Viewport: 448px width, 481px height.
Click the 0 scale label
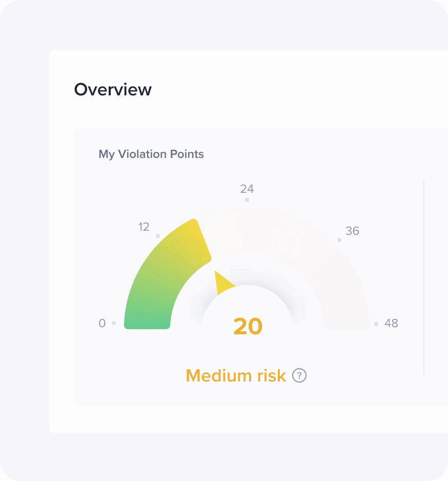coord(102,324)
